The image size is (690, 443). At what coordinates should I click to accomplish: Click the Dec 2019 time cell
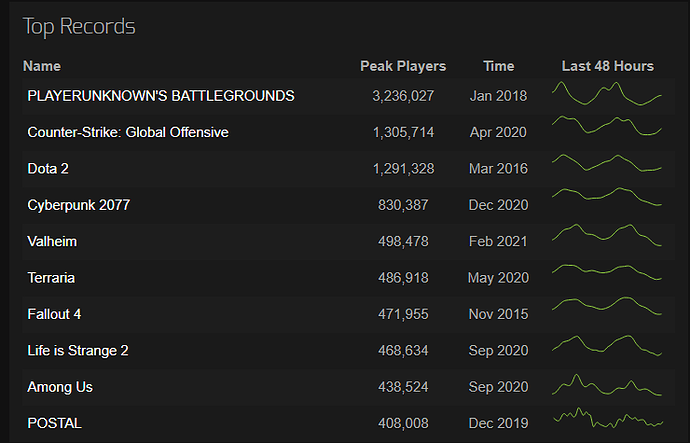point(498,423)
